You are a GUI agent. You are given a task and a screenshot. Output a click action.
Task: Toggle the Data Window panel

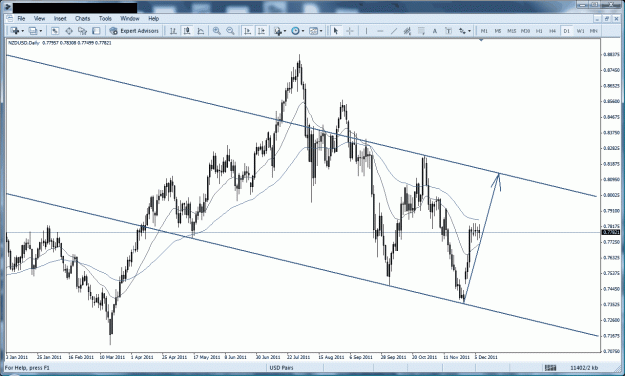tap(69, 31)
